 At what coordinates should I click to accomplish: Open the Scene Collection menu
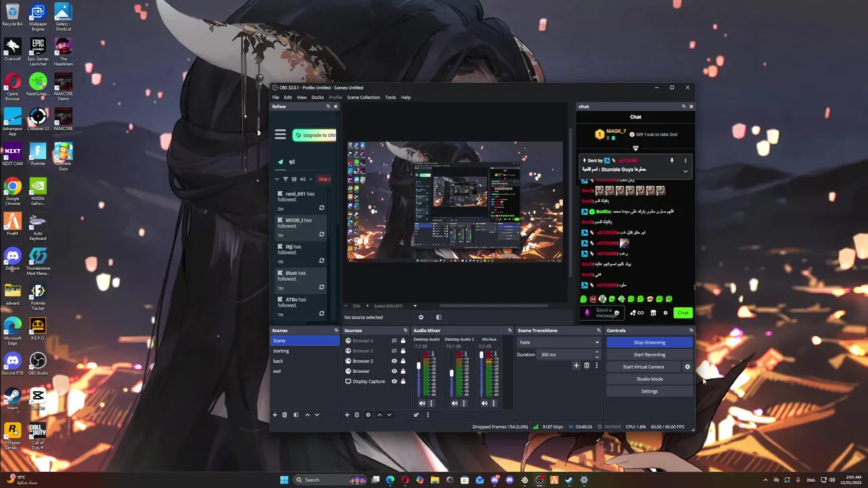pyautogui.click(x=363, y=98)
